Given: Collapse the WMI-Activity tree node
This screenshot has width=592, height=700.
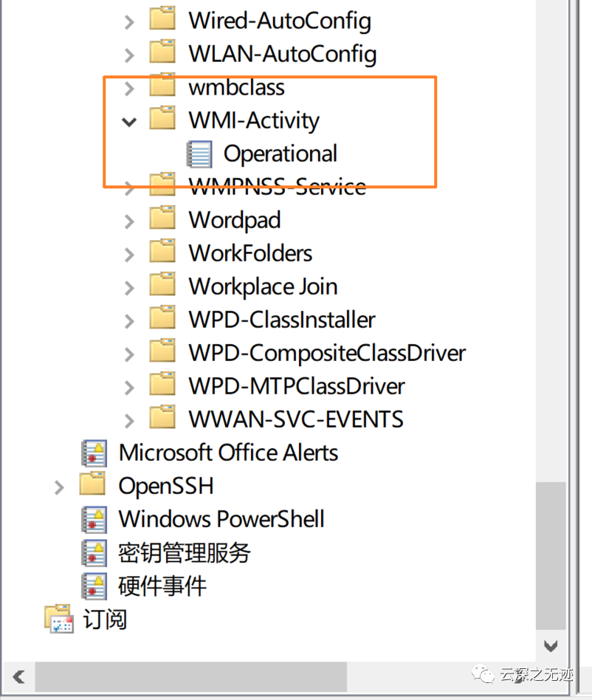Looking at the screenshot, I should tap(130, 121).
